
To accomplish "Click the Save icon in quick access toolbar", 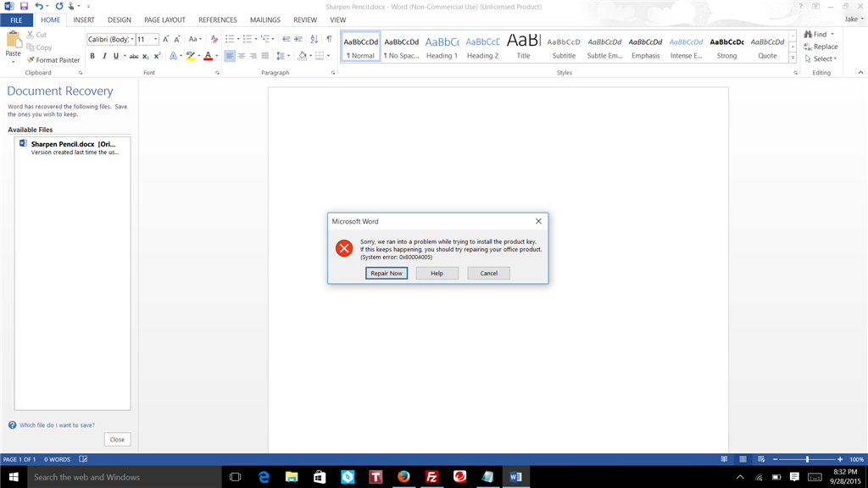I will pyautogui.click(x=24, y=6).
